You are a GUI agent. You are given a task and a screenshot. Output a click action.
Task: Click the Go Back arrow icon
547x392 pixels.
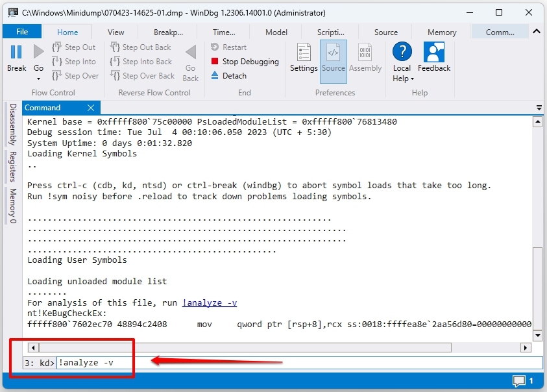pyautogui.click(x=191, y=53)
